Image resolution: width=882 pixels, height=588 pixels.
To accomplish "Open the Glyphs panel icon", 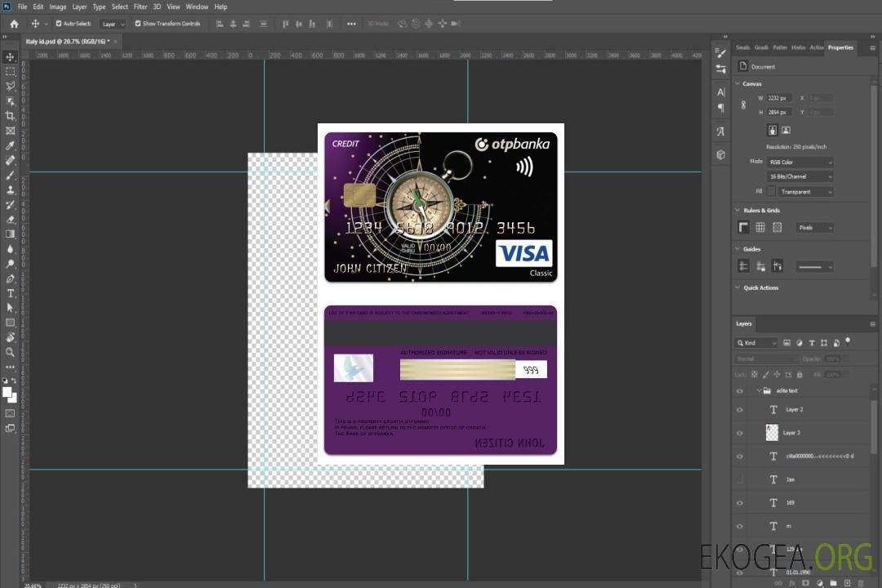I will click(721, 131).
